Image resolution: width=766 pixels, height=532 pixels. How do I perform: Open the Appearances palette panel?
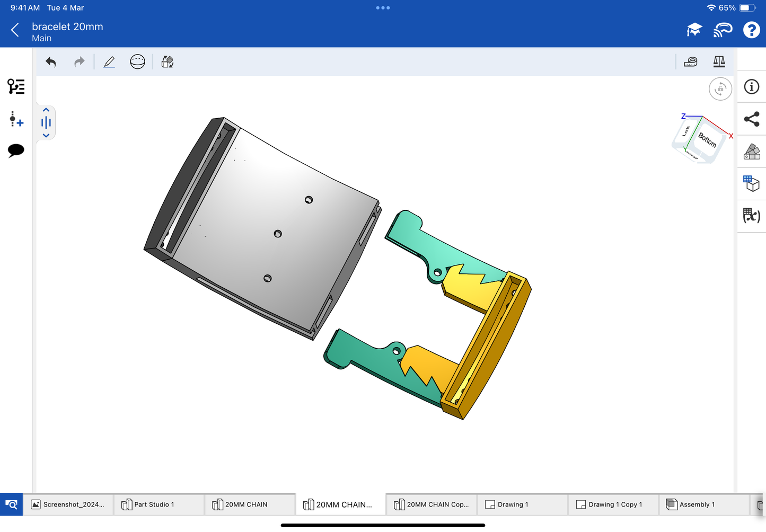[x=752, y=152]
